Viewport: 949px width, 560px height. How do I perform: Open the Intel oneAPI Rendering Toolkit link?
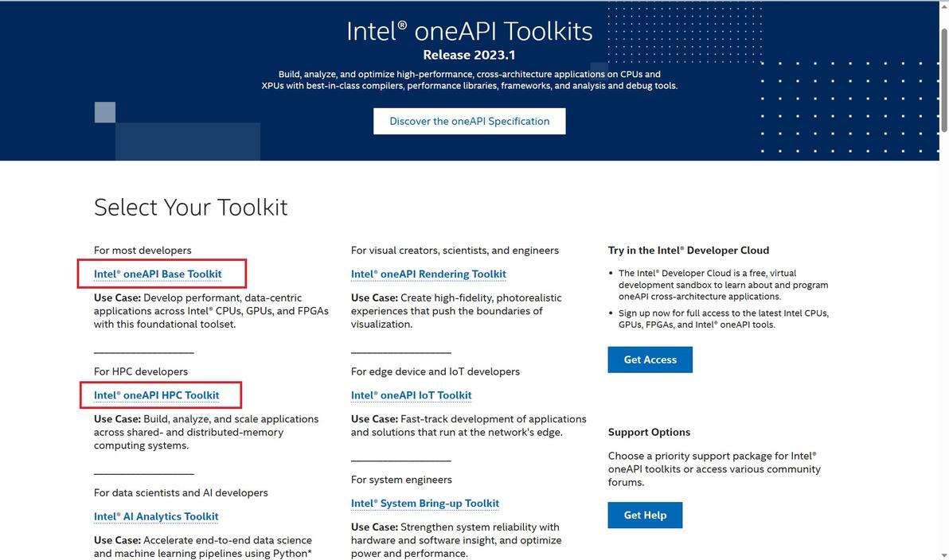tap(428, 274)
